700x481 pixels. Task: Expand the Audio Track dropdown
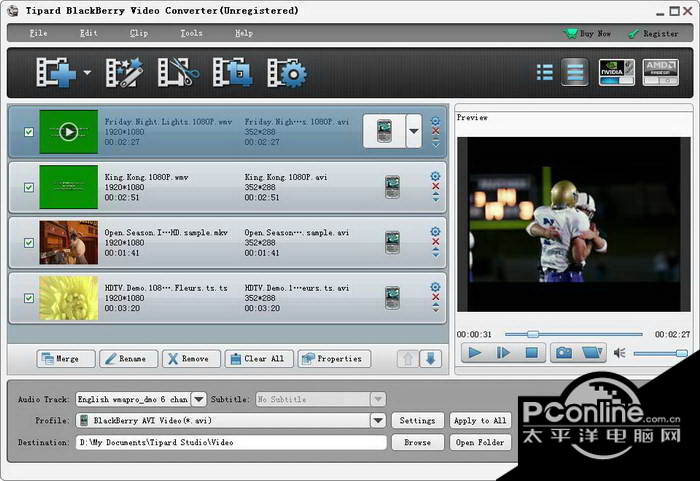[x=198, y=399]
